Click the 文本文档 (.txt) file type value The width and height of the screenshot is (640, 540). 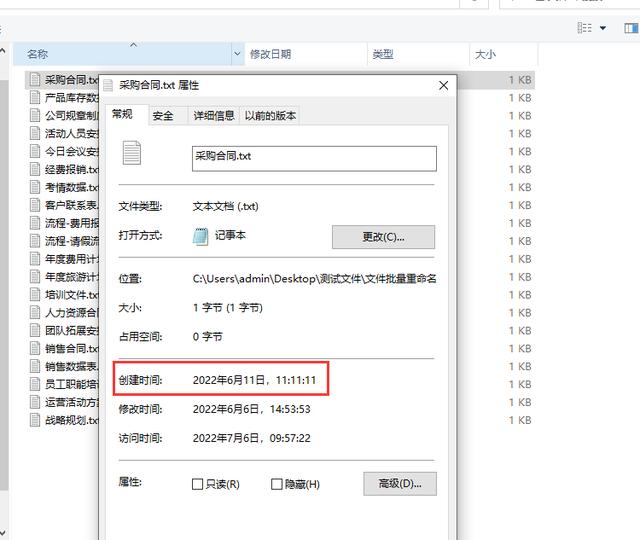226,207
